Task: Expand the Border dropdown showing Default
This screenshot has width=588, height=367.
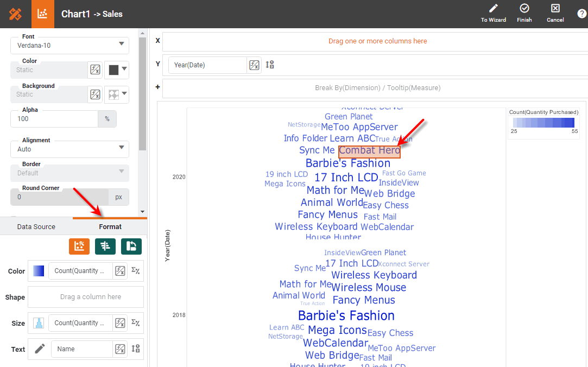Action: (69, 173)
